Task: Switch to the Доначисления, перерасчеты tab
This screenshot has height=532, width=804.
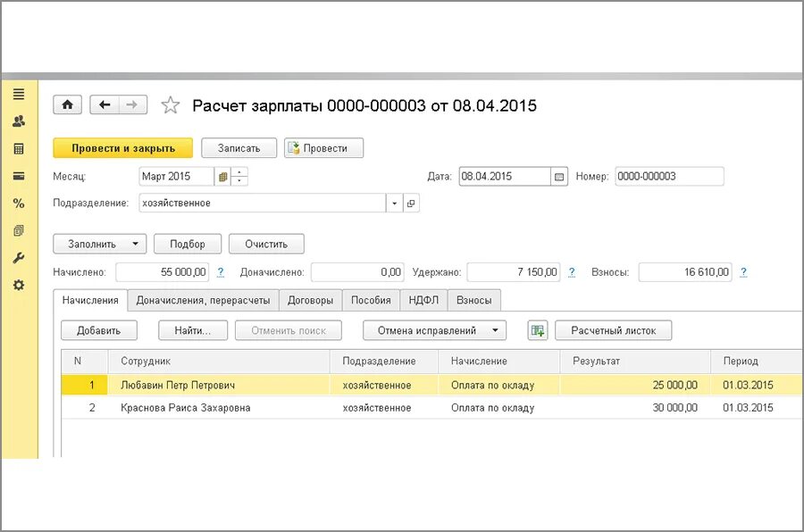Action: tap(203, 300)
